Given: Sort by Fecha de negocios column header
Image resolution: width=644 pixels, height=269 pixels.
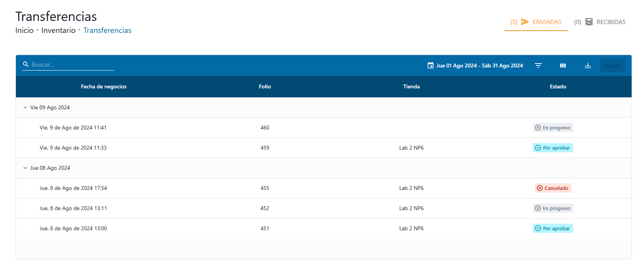Looking at the screenshot, I should pyautogui.click(x=103, y=86).
